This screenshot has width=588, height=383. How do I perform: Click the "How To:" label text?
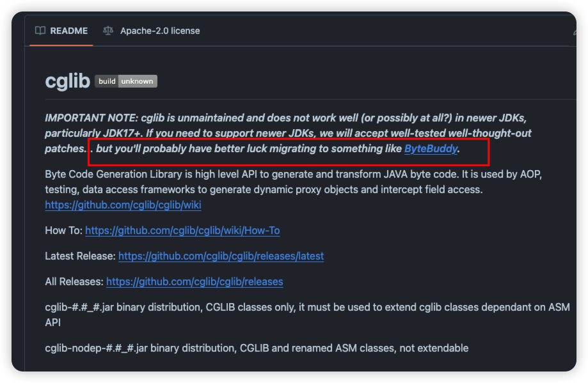pos(63,230)
